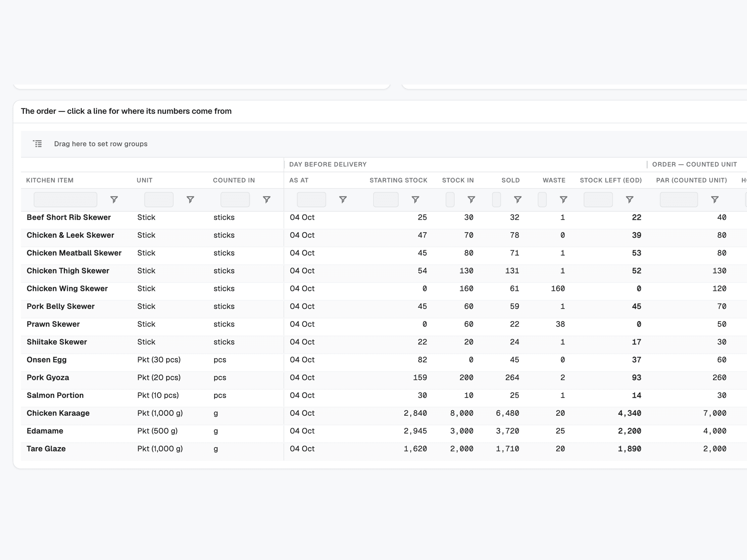This screenshot has width=747, height=560.
Task: Click the row group list icon
Action: (37, 144)
